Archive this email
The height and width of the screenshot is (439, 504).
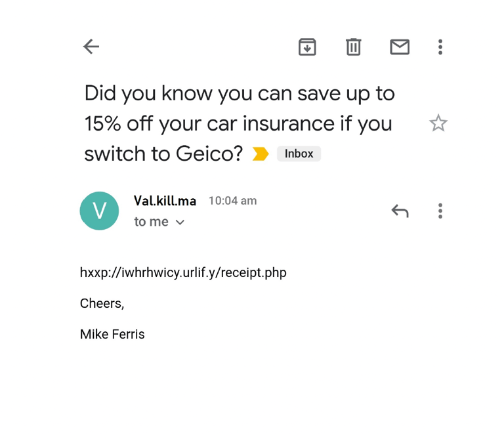(307, 47)
